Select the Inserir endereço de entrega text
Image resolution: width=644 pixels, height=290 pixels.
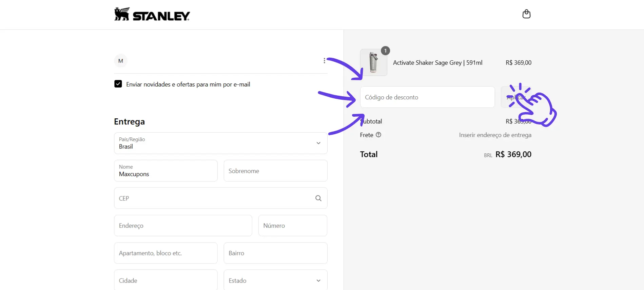[x=495, y=135]
